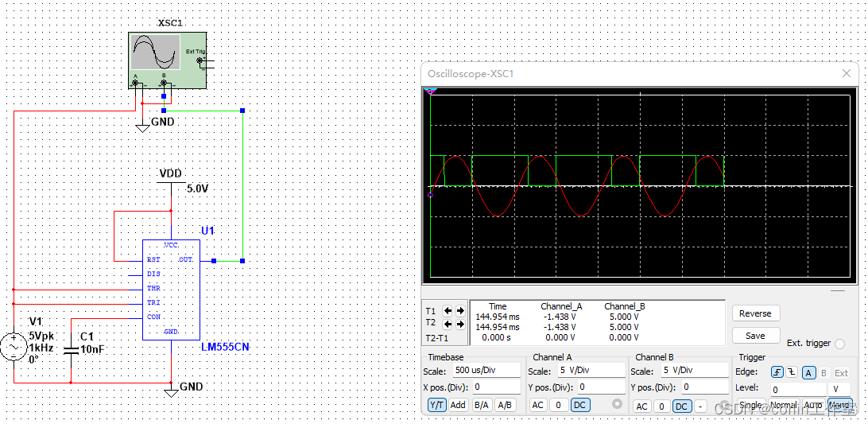Image resolution: width=868 pixels, height=424 pixels.
Task: Click the LM555CN component label
Action: point(226,347)
